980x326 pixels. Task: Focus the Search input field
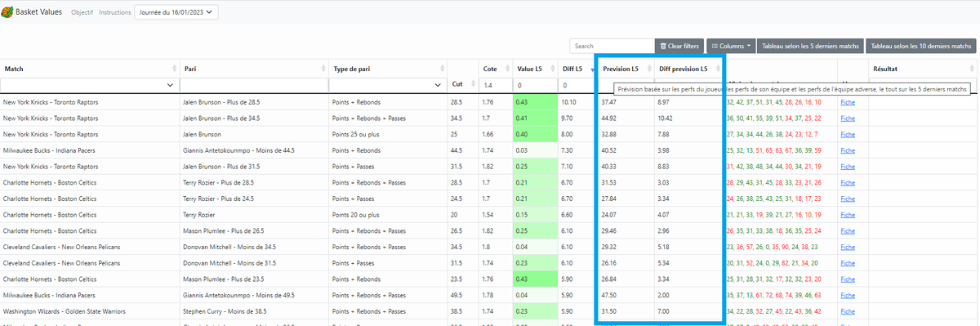[x=612, y=47]
